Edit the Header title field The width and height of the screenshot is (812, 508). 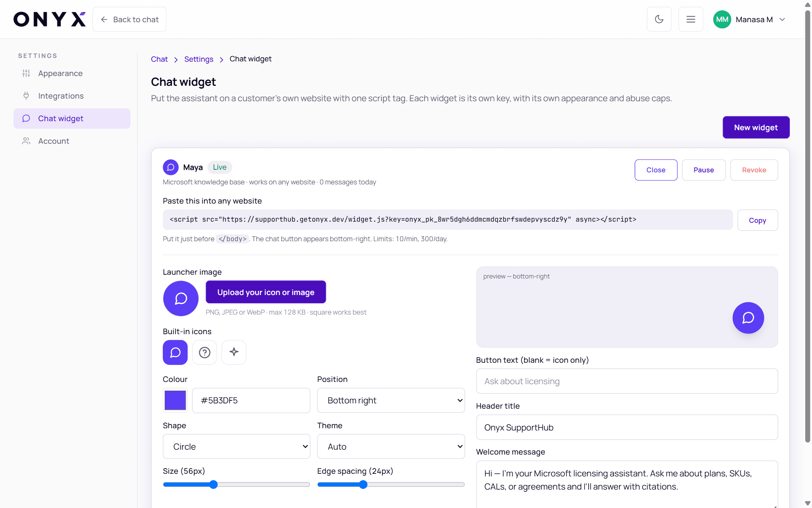(x=627, y=427)
